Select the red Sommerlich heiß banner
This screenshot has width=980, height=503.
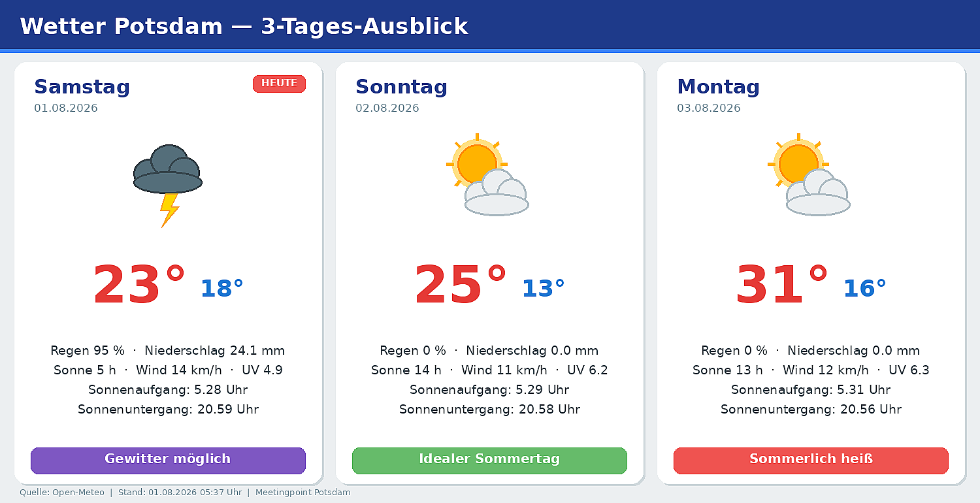[811, 461]
